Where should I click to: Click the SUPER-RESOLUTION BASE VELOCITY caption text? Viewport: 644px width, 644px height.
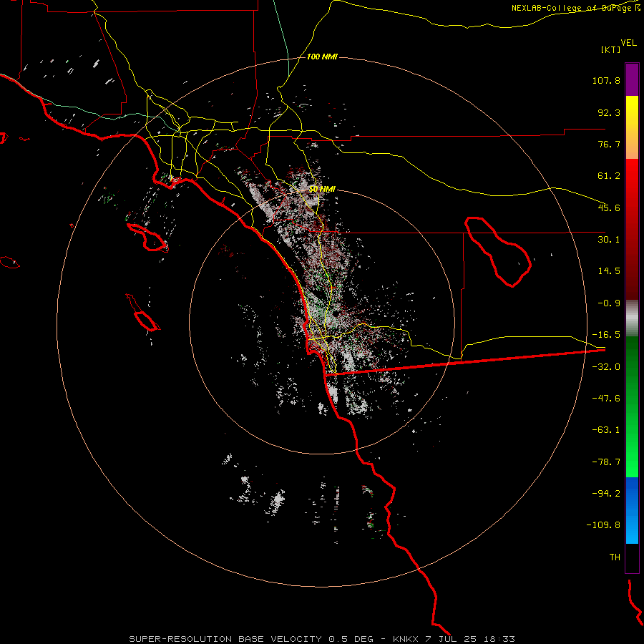[225, 639]
